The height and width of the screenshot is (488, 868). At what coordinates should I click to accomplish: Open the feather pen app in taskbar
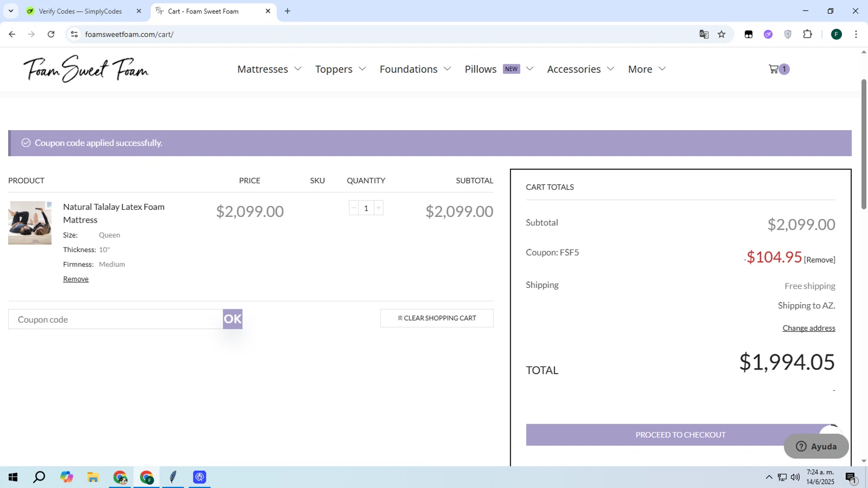point(173,477)
